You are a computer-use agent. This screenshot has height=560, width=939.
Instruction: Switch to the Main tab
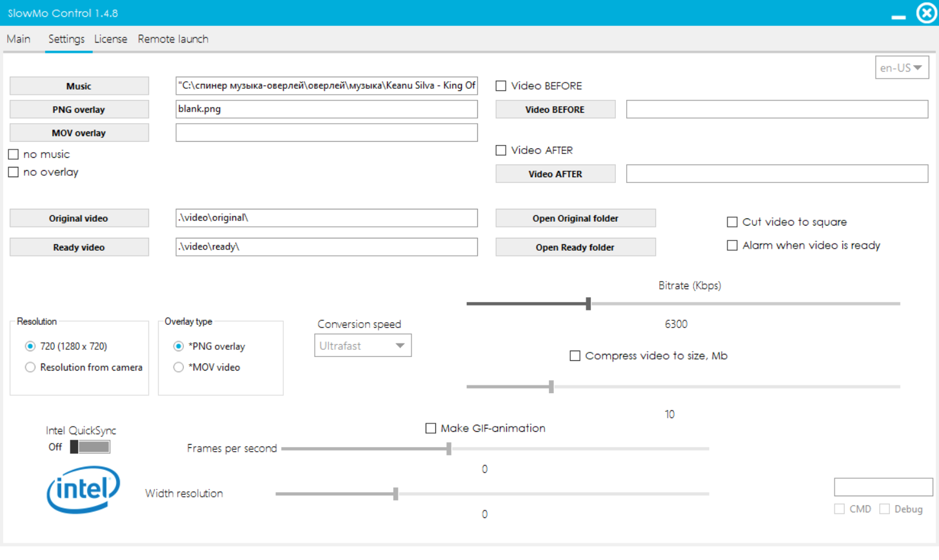point(19,39)
